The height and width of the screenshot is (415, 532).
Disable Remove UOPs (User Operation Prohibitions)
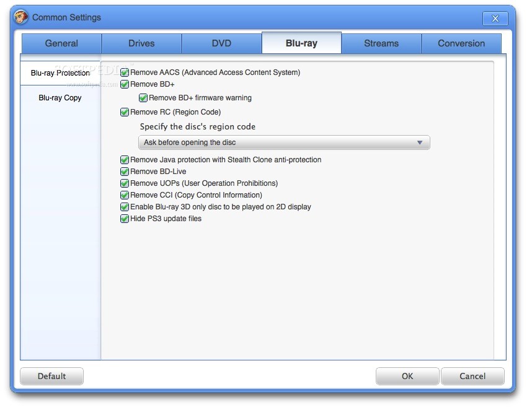click(124, 183)
